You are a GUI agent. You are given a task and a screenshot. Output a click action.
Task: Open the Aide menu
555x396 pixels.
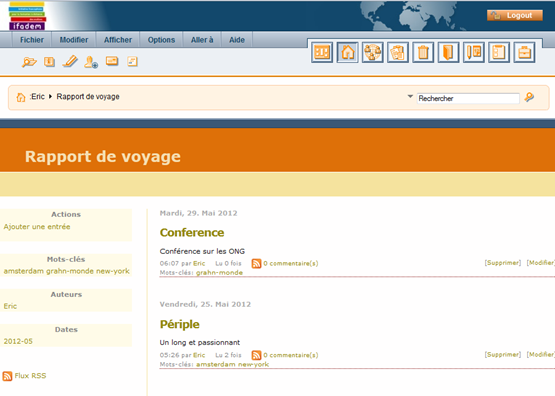[237, 40]
